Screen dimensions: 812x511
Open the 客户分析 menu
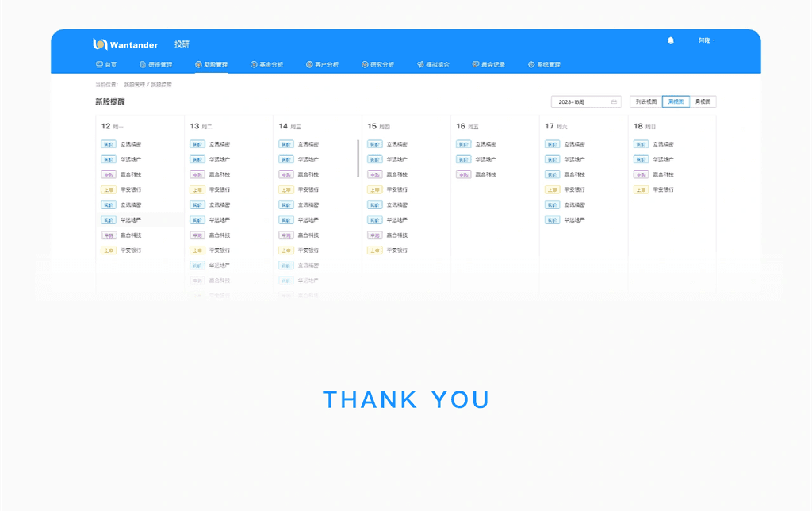[x=322, y=65]
